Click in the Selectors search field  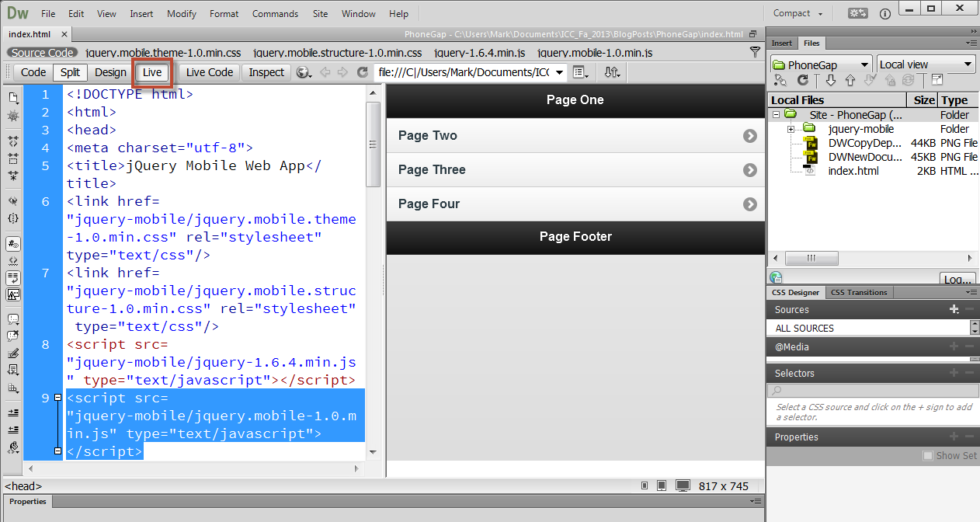point(872,390)
